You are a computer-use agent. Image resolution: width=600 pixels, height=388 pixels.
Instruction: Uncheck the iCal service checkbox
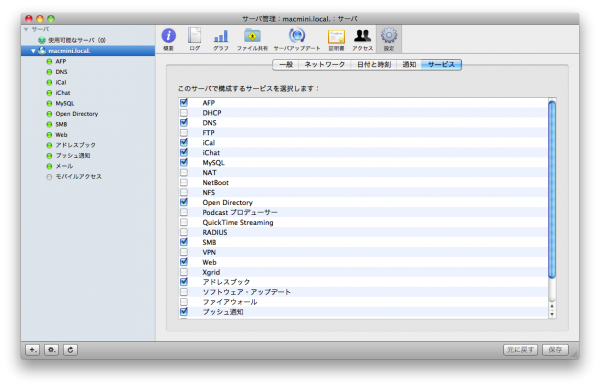click(184, 142)
